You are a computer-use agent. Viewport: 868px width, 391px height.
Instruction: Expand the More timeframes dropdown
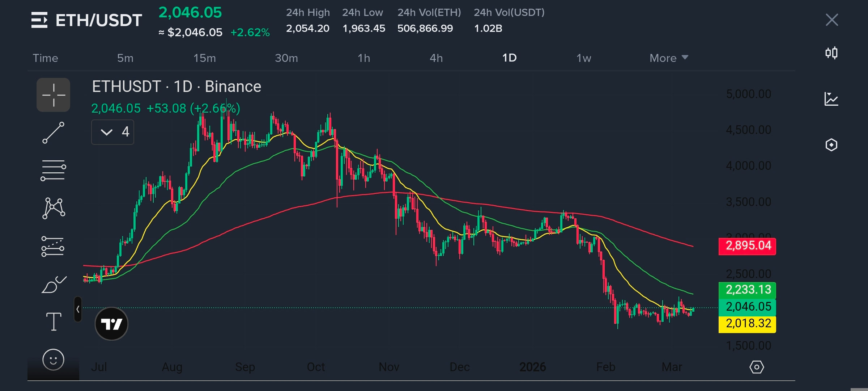click(668, 58)
